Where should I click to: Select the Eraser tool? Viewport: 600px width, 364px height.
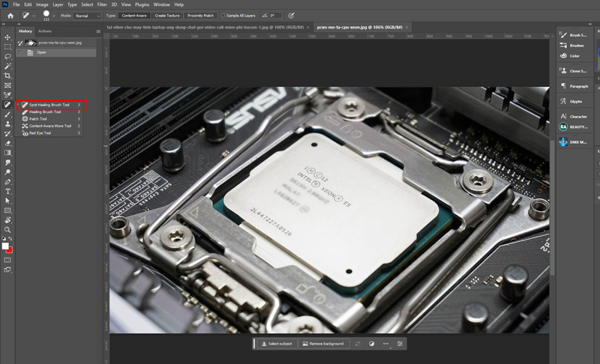click(7, 143)
